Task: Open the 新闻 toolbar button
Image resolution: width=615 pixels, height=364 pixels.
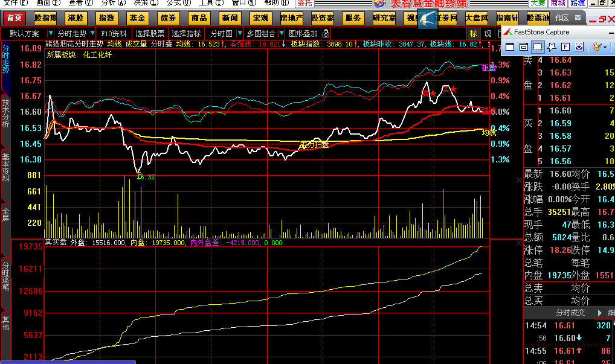Action: 230,18
